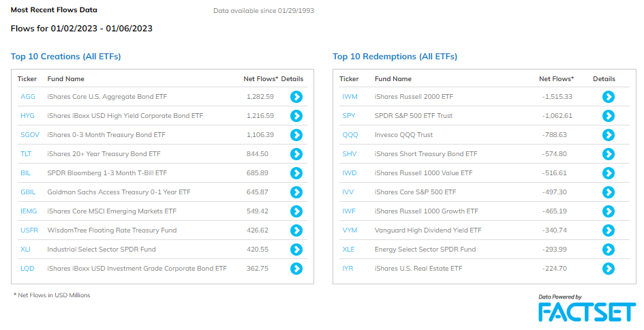Select the Goldman Sachs Access Treasury 0-1 Year ETF name

pyautogui.click(x=119, y=192)
